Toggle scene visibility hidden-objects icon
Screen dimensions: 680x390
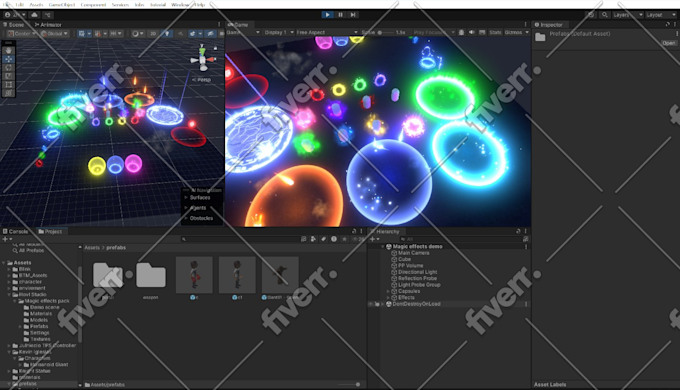pyautogui.click(x=210, y=33)
